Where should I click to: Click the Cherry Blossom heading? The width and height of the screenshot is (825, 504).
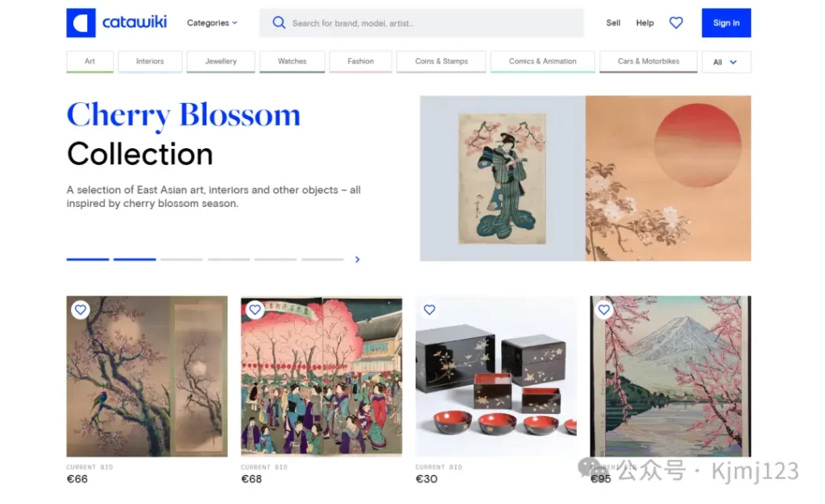(184, 114)
